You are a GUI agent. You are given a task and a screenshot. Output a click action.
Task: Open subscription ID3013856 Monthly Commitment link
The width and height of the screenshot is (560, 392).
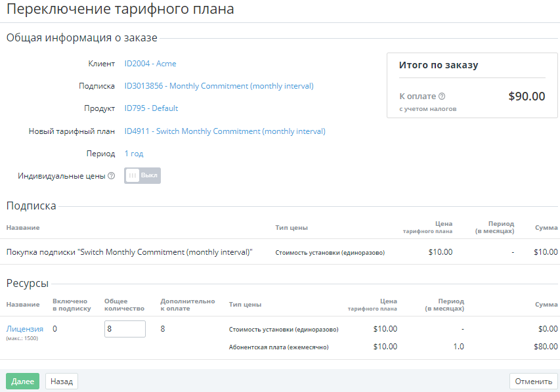[219, 86]
